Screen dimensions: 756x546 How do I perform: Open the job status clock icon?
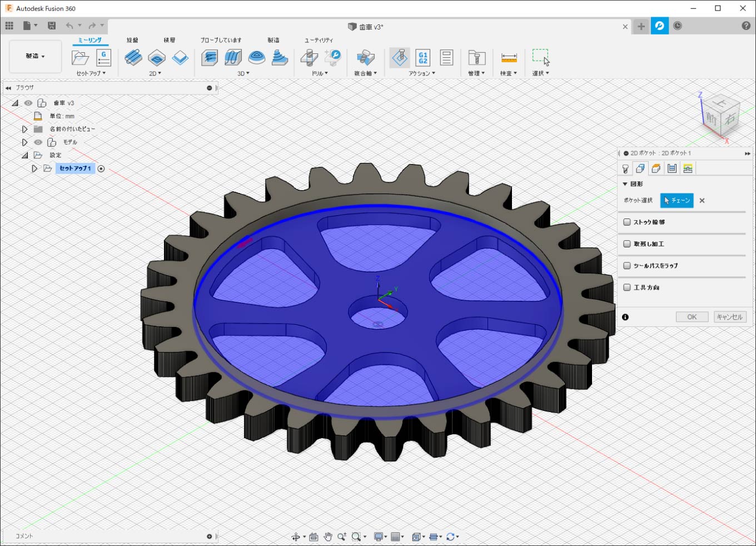[x=678, y=26]
